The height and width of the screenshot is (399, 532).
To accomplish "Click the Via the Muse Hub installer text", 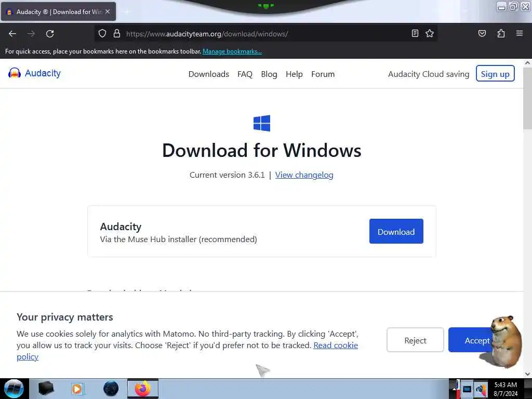I will click(179, 239).
